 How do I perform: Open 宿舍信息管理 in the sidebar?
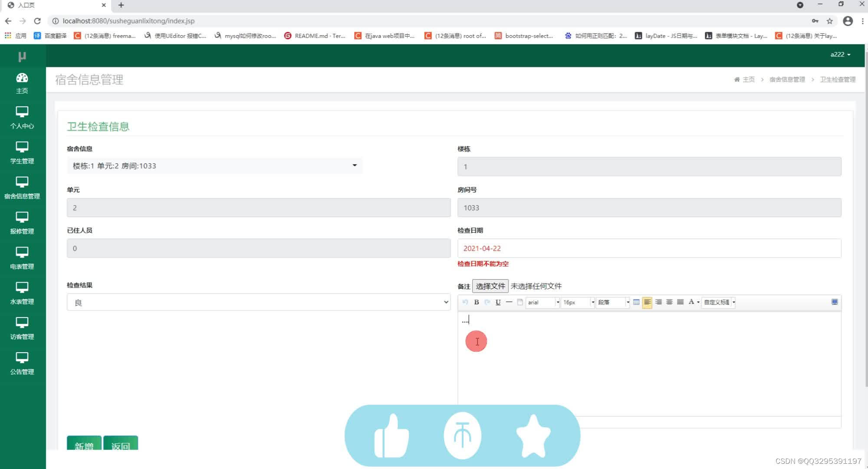pyautogui.click(x=22, y=188)
